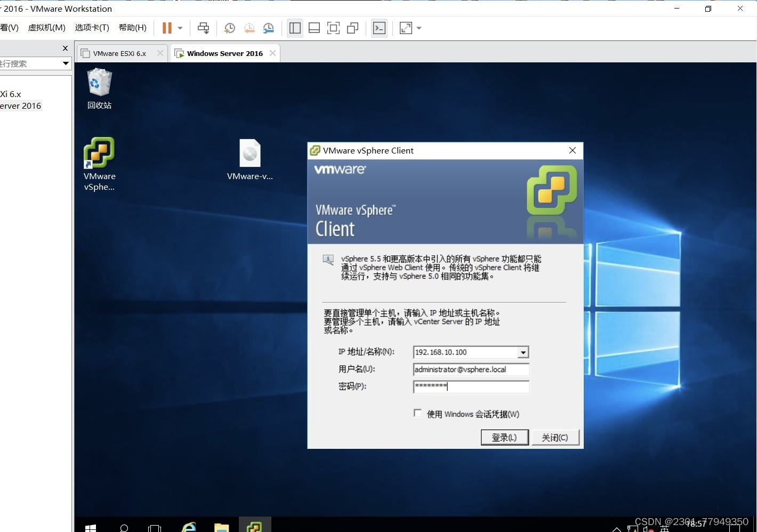Image resolution: width=757 pixels, height=532 pixels.
Task: Select the Server 2016 item in library
Action: [21, 106]
